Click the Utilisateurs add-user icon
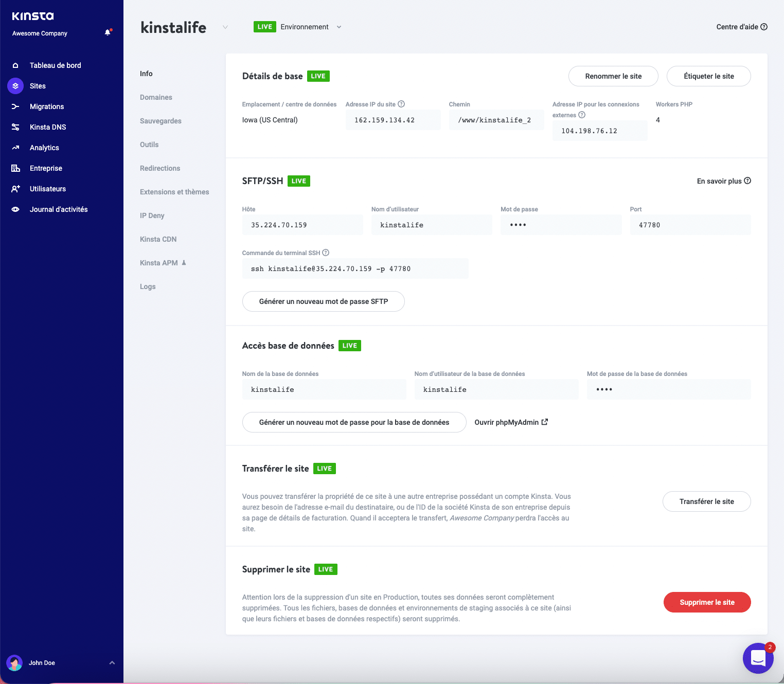784x684 pixels. pyautogui.click(x=15, y=189)
